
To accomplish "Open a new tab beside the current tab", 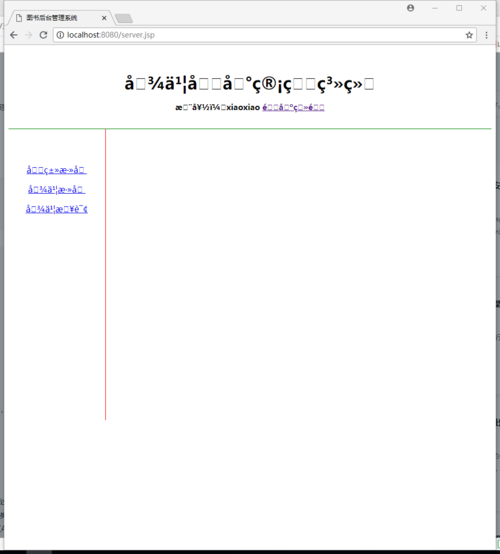I will pyautogui.click(x=124, y=18).
